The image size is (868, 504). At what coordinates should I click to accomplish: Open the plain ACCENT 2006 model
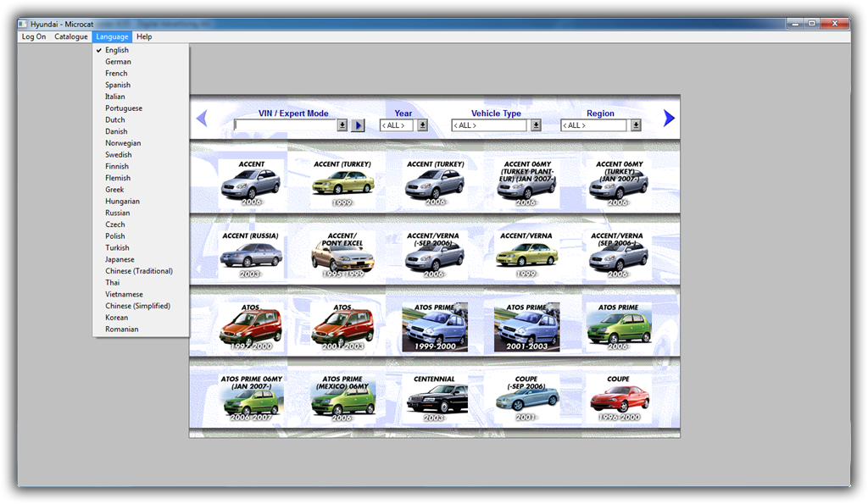click(x=251, y=184)
